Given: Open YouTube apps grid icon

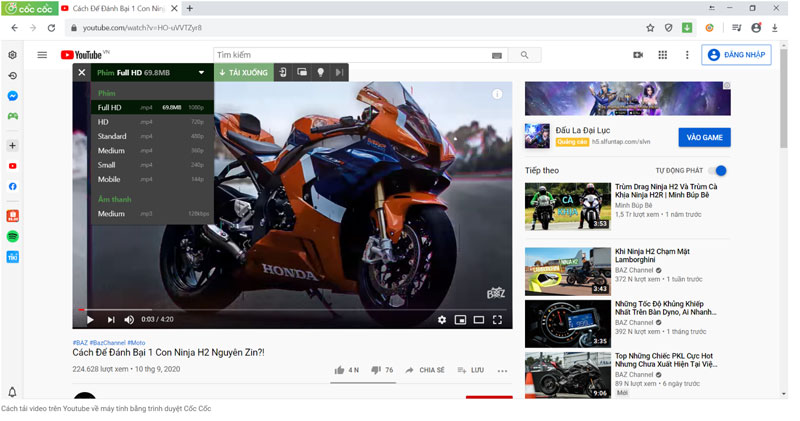Looking at the screenshot, I should [662, 55].
